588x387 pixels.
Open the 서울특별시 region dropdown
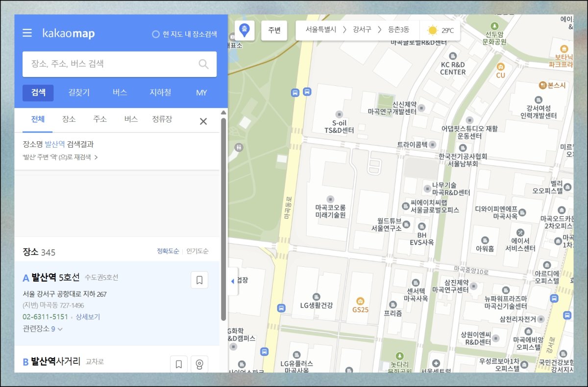click(321, 30)
